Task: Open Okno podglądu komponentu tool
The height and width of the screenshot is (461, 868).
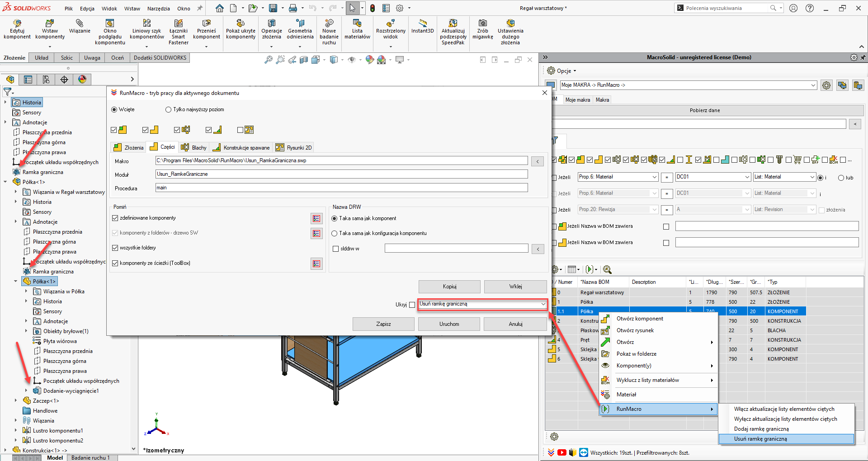Action: pos(110,24)
